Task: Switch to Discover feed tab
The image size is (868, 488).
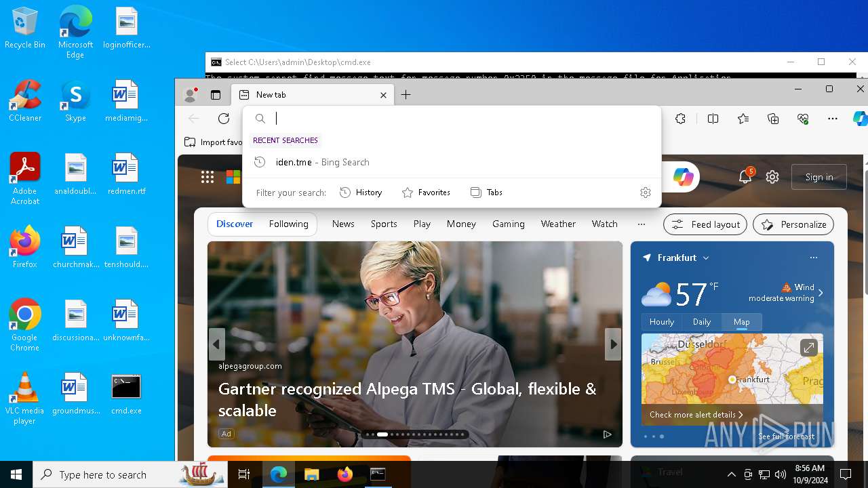Action: click(x=235, y=224)
